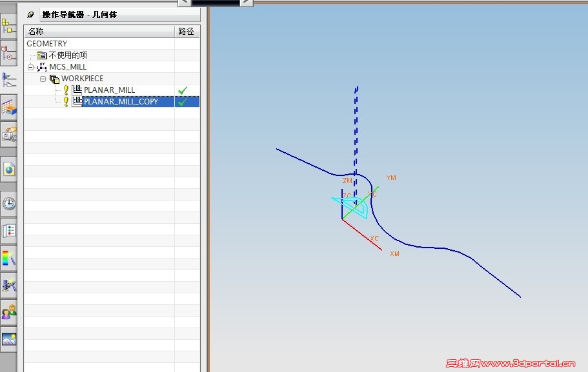The height and width of the screenshot is (372, 588).
Task: Click the MCS_MILL coordinate system icon
Action: tap(42, 67)
